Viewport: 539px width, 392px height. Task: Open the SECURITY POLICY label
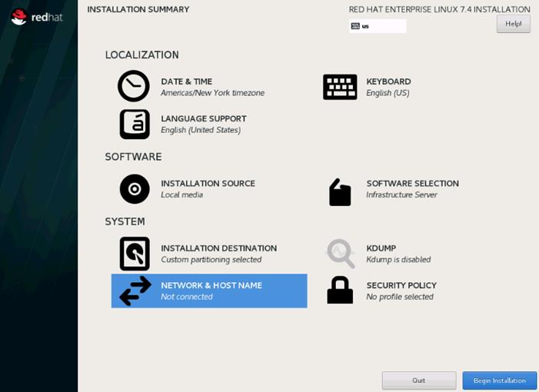point(401,285)
